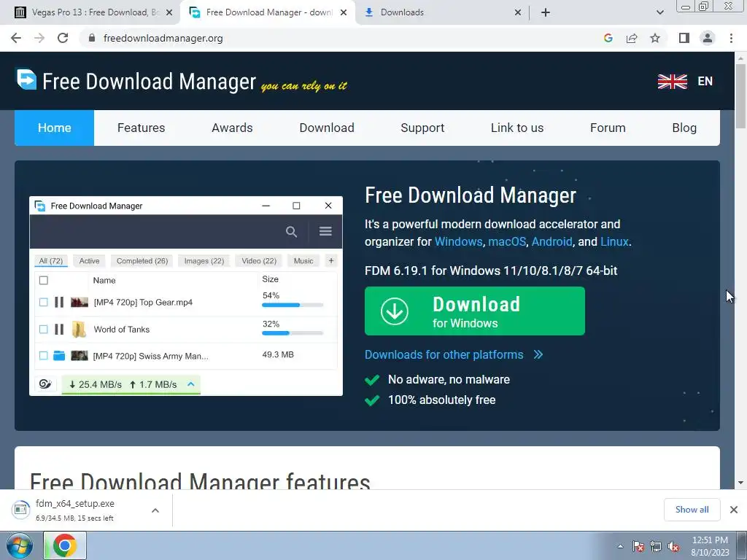Open the Windows Start menu
Screen dimensions: 747x560
click(x=19, y=545)
